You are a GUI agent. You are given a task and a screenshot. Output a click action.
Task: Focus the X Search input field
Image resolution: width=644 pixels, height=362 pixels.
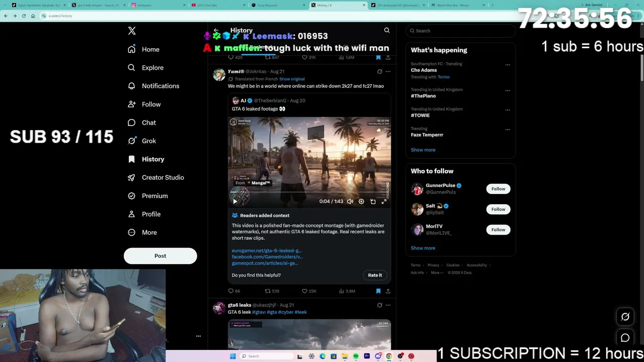tap(460, 31)
